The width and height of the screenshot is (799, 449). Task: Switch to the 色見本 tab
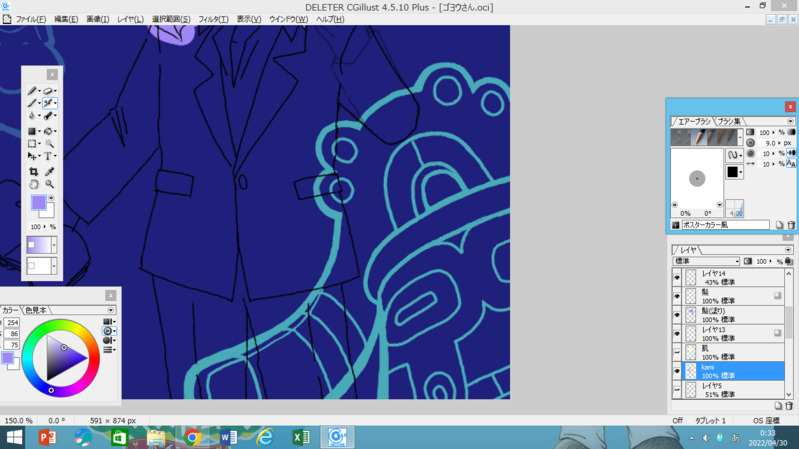pos(36,310)
